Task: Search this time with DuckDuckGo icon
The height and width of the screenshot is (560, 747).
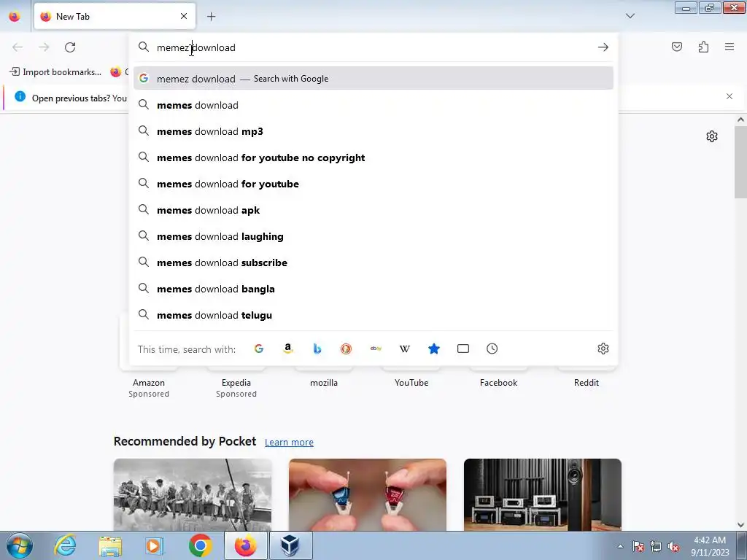Action: click(x=347, y=349)
